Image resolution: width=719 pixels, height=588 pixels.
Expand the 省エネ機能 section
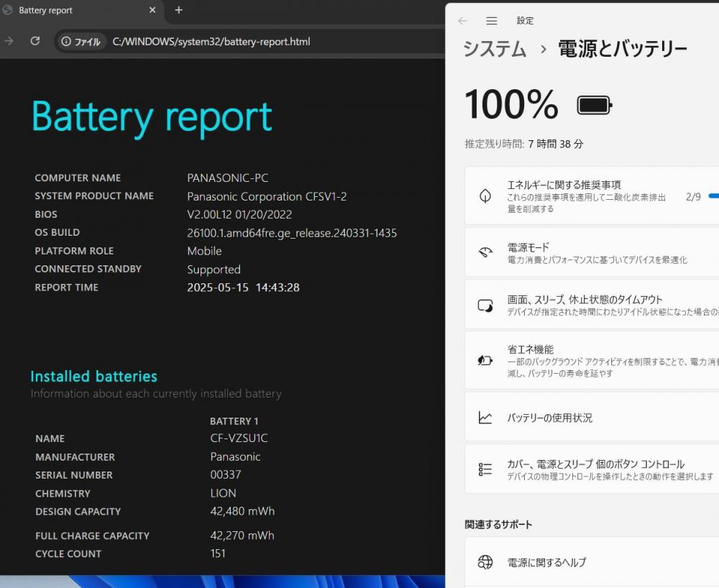tap(592, 361)
